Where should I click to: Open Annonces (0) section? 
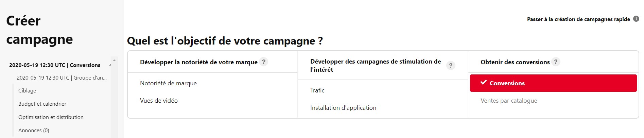click(x=34, y=131)
